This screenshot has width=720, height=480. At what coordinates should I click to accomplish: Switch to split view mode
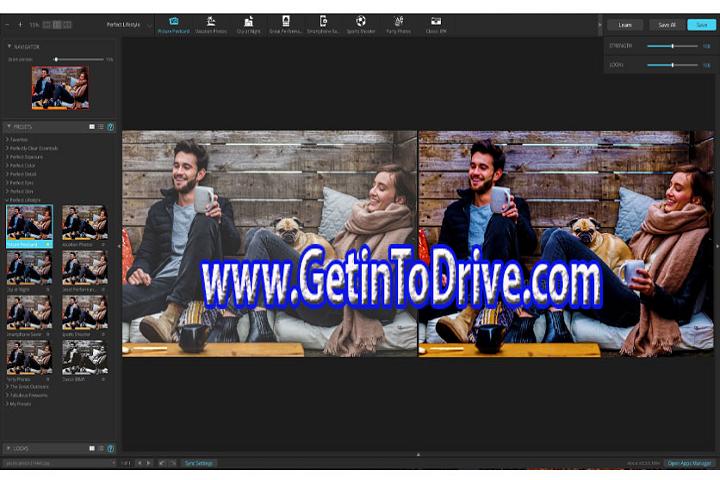coord(57,25)
